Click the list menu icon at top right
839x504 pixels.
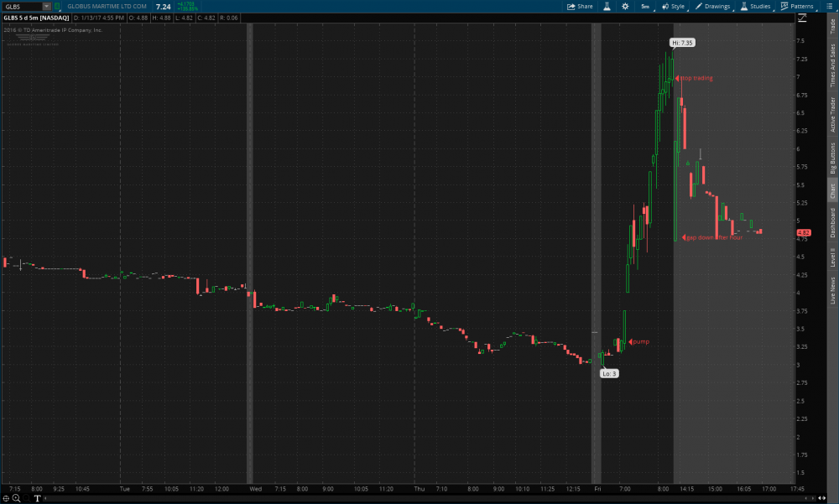tap(830, 6)
